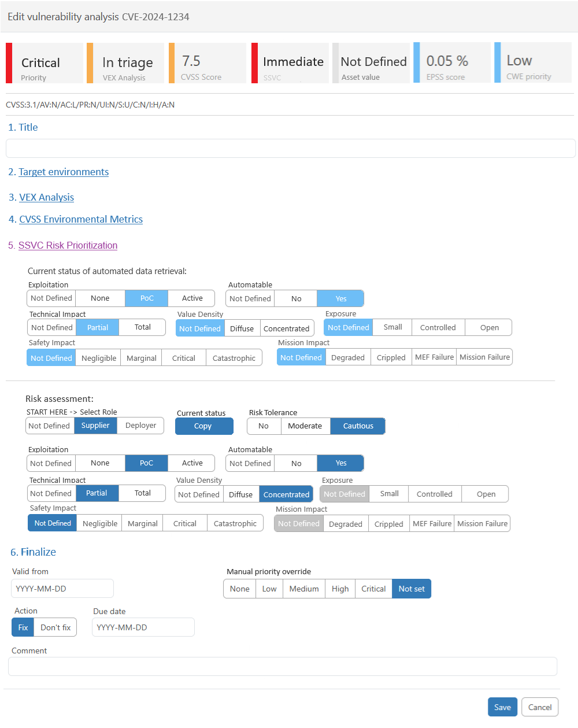
Task: Set Risk assessment Mission Impact to Degraded
Action: tap(346, 524)
